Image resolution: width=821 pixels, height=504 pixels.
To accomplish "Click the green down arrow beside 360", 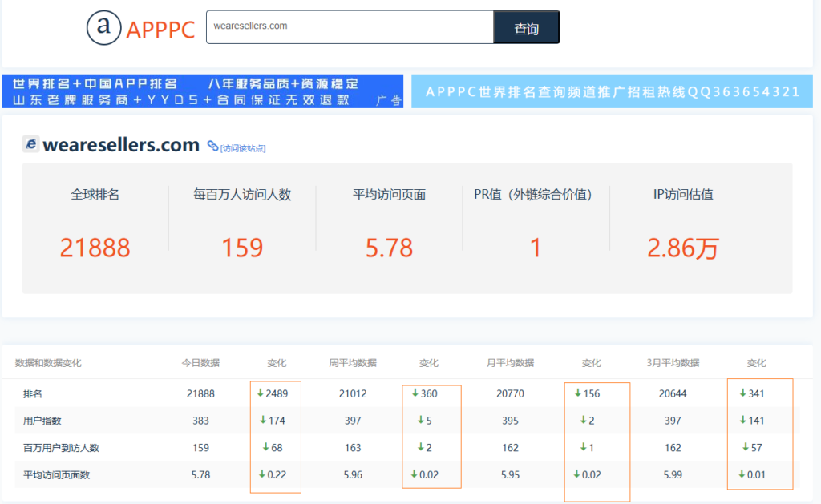I will [x=415, y=393].
